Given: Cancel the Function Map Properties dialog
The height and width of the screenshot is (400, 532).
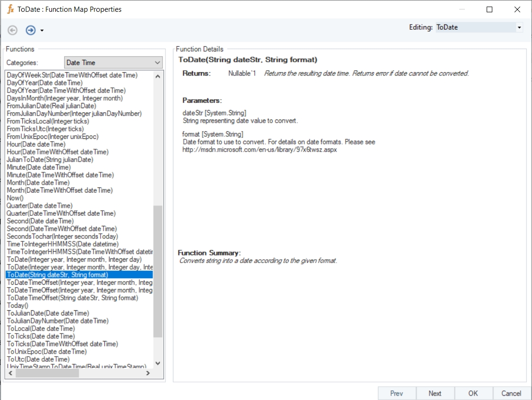Looking at the screenshot, I should click(511, 393).
